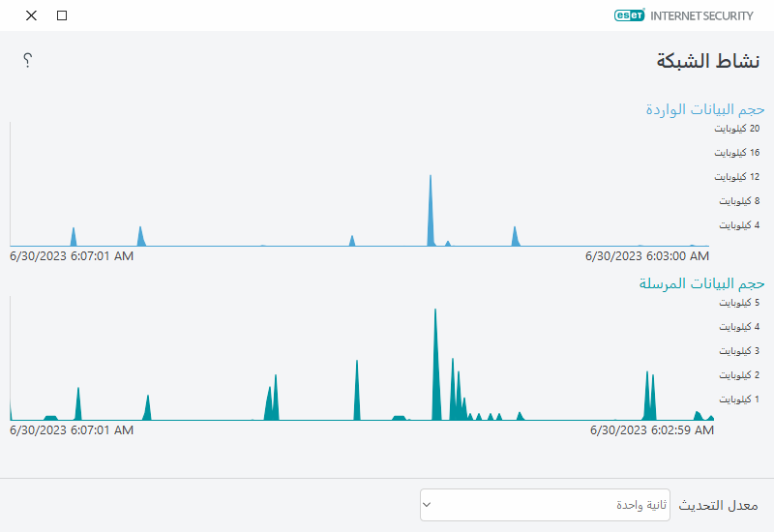Click the 6:03:00 AM timestamp
Image resolution: width=774 pixels, height=532 pixels.
[x=647, y=256]
